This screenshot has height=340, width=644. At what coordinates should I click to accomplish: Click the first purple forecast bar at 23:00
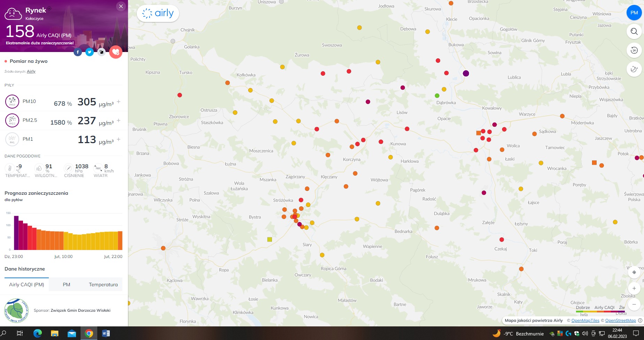[16, 233]
